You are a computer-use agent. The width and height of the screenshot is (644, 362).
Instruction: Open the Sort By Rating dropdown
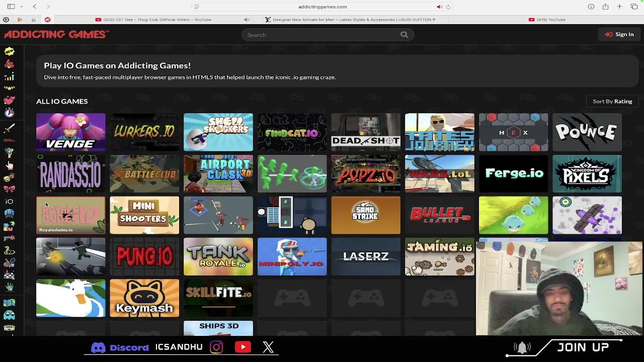[x=612, y=101]
